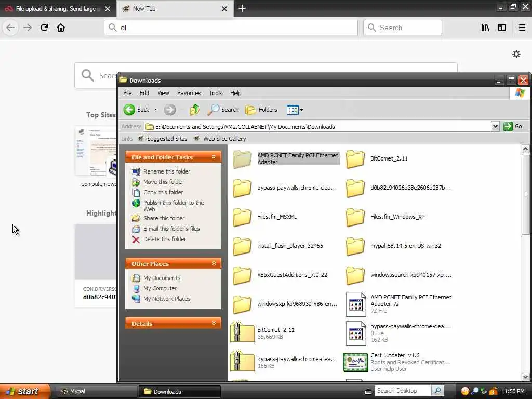Click the Explorer Back button
Screen dimensions: 532x399
click(x=137, y=110)
